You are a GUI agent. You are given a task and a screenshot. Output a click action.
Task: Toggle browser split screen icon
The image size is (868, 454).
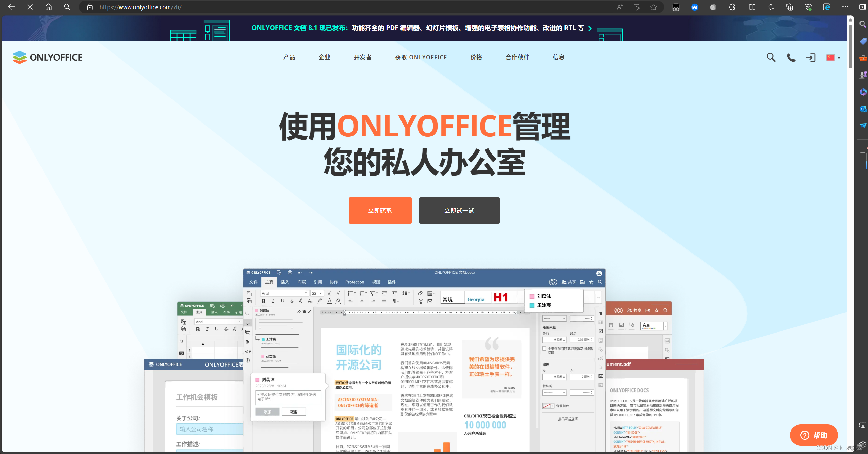(752, 7)
